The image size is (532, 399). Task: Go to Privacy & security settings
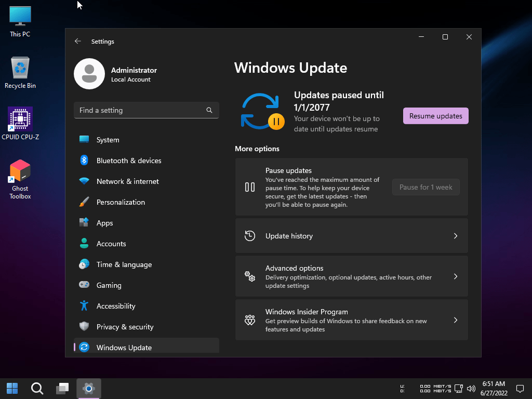(x=125, y=327)
